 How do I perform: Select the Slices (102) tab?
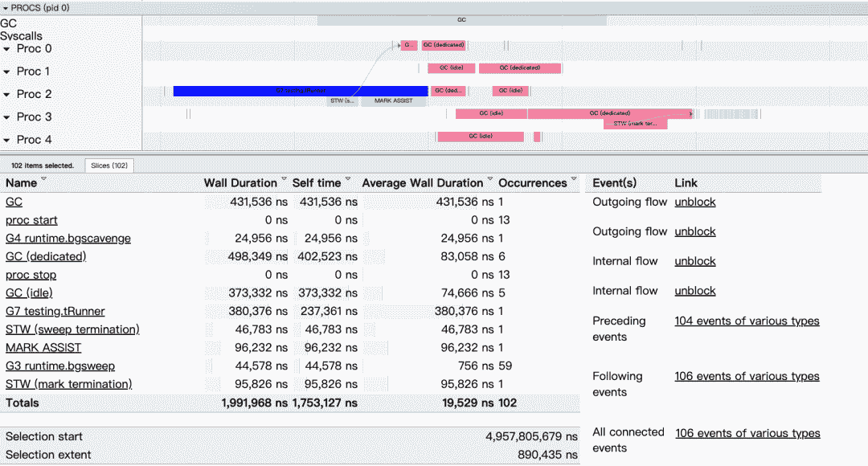click(109, 166)
